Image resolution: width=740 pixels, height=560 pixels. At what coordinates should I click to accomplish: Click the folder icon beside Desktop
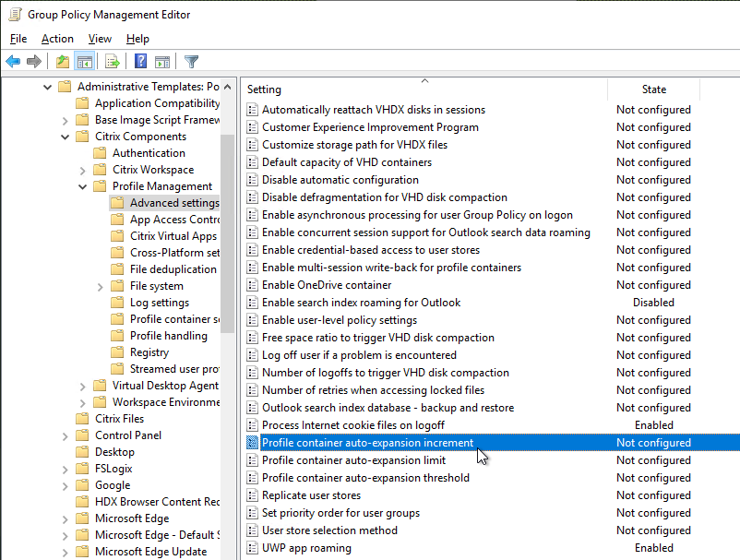click(x=82, y=452)
